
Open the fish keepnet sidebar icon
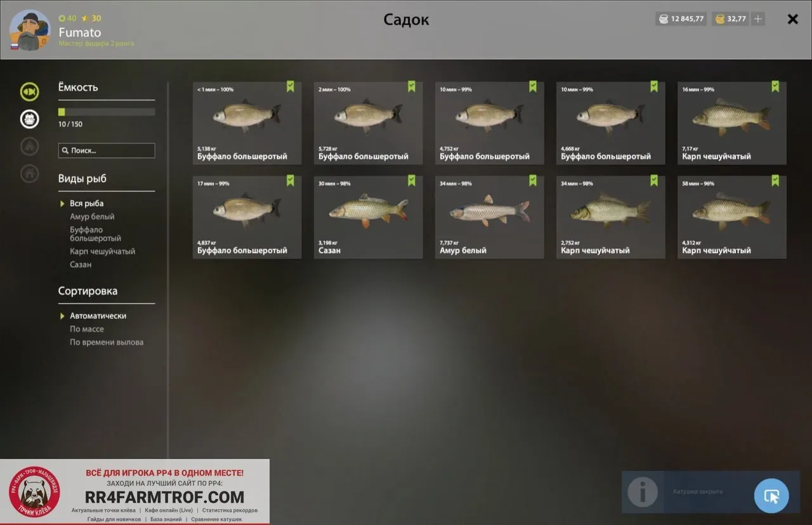30,92
